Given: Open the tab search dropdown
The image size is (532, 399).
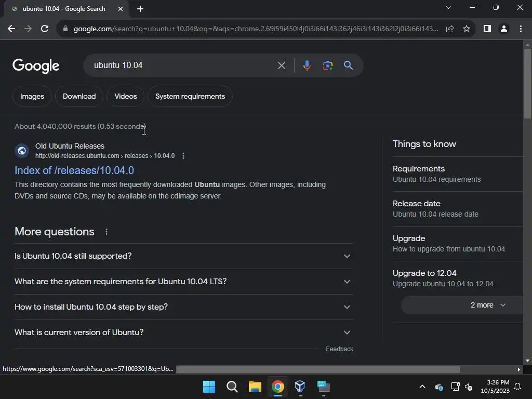Looking at the screenshot, I should [x=448, y=7].
